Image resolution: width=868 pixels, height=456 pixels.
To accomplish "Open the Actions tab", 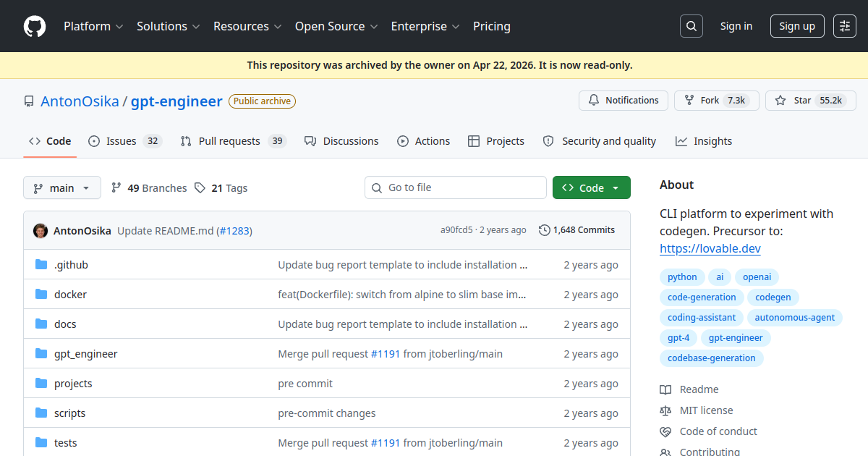I will [x=424, y=141].
